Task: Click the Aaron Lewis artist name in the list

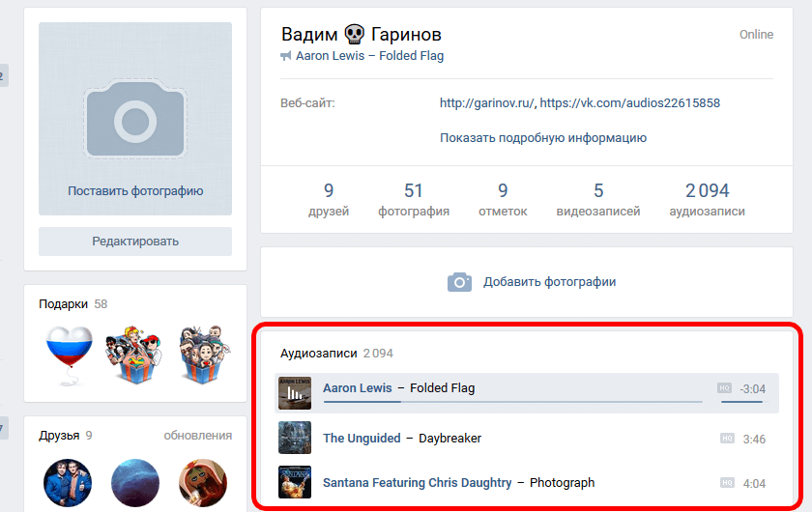Action: tap(358, 387)
